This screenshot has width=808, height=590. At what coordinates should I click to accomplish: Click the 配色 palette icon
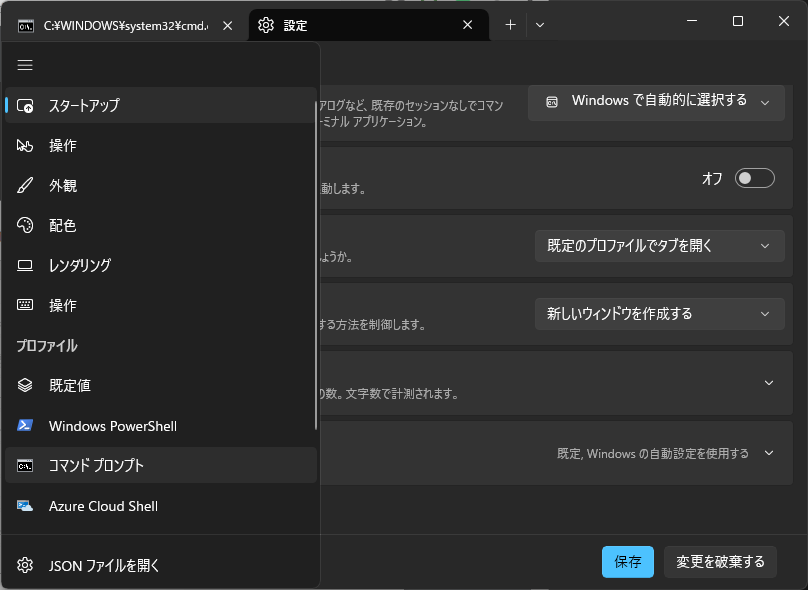(x=25, y=225)
